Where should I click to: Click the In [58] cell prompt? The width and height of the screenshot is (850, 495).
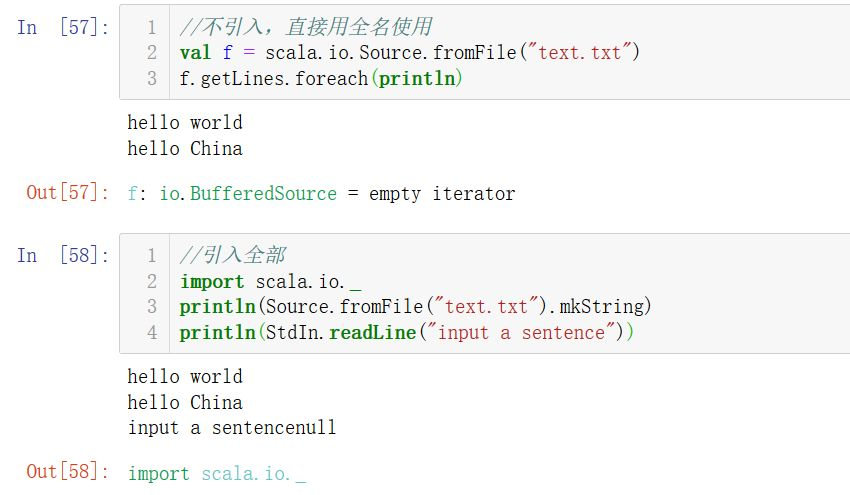point(64,256)
